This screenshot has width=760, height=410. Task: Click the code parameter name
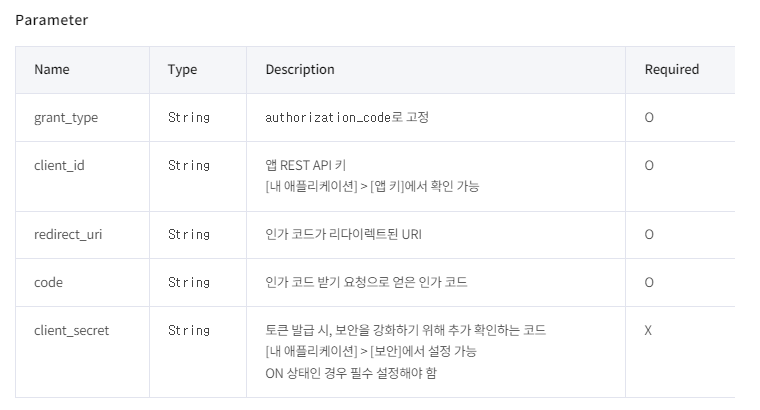[48, 283]
